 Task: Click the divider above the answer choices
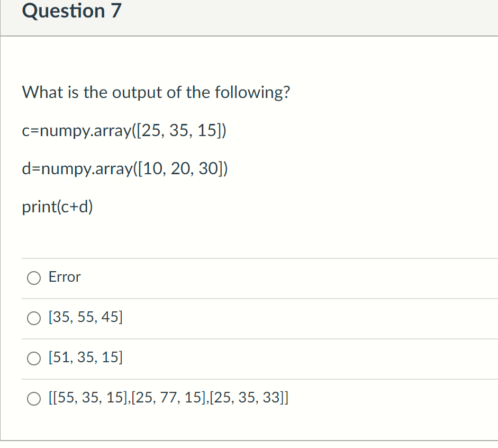coord(259,257)
